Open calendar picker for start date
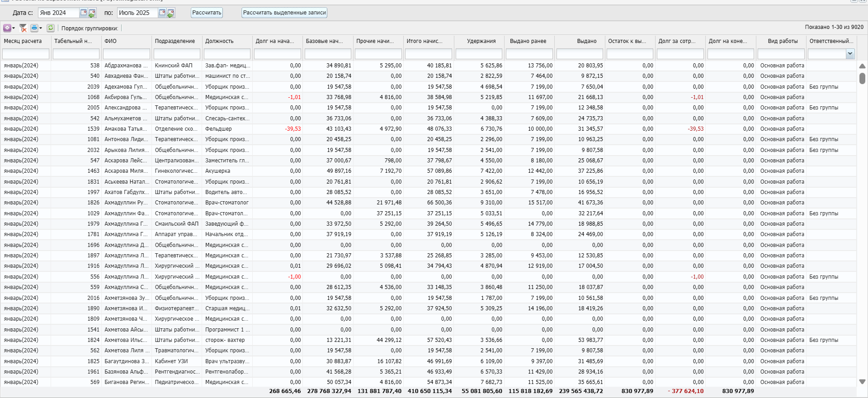The image size is (868, 398). [83, 13]
